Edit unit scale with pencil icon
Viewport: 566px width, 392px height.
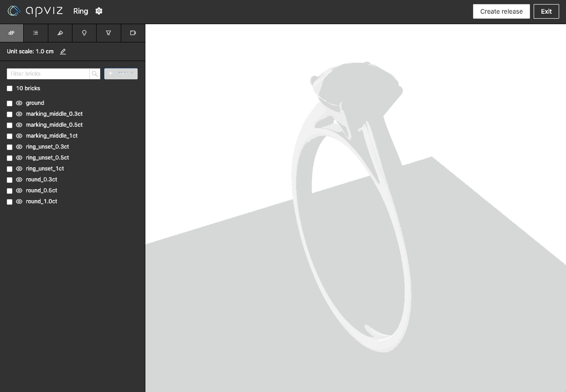(63, 52)
